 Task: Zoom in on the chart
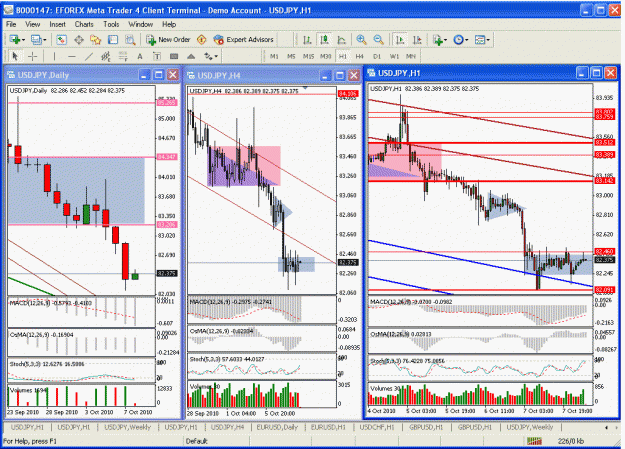pos(362,39)
